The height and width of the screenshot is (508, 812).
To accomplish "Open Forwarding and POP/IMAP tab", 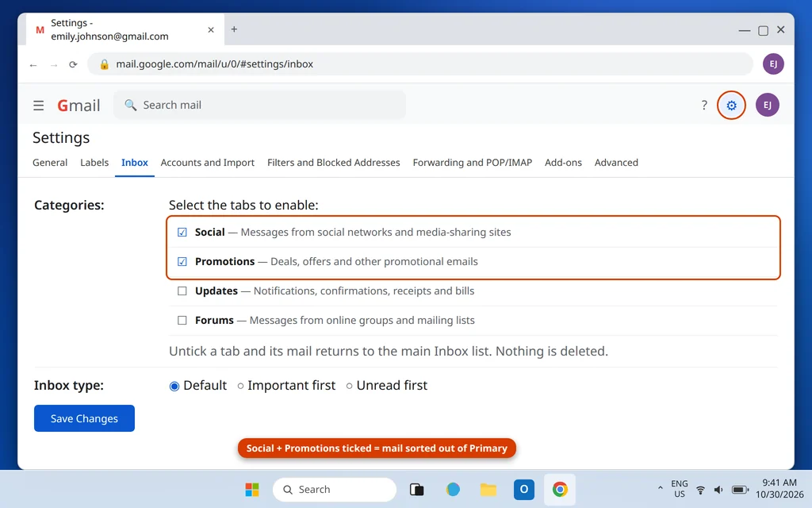I will click(x=473, y=163).
